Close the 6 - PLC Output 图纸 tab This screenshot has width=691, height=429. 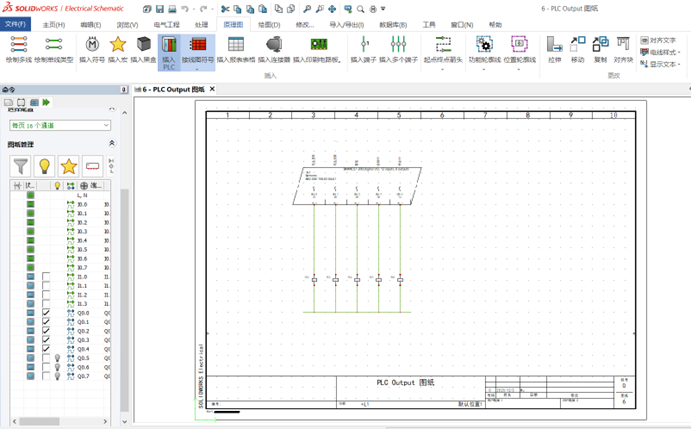pos(212,89)
